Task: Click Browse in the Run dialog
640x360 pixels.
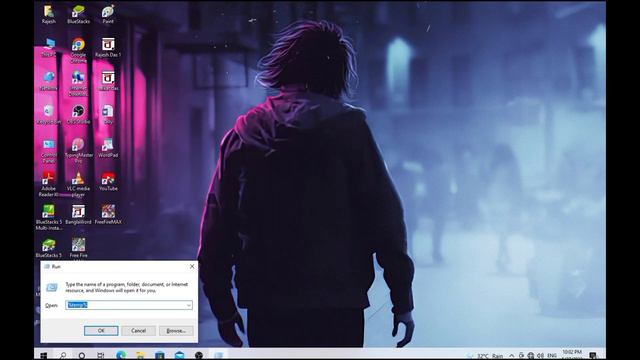Action: (176, 331)
